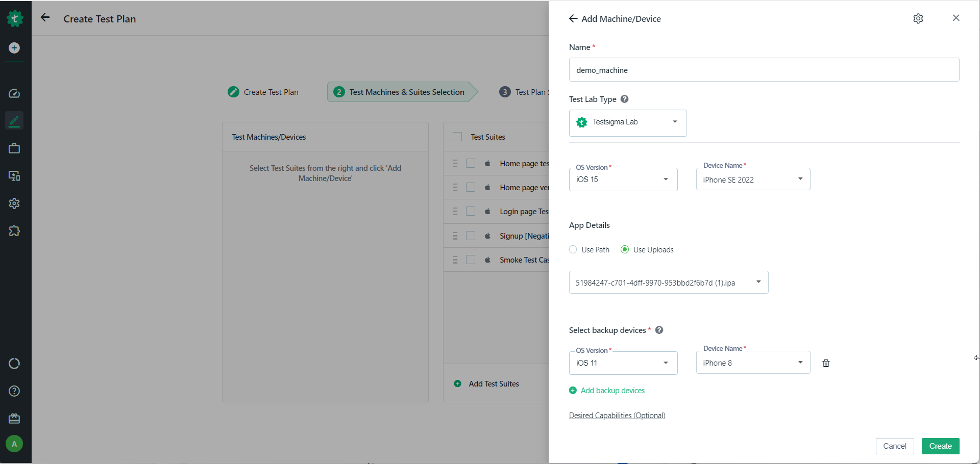
Task: Click the Testsigma logo icon
Action: click(15, 18)
